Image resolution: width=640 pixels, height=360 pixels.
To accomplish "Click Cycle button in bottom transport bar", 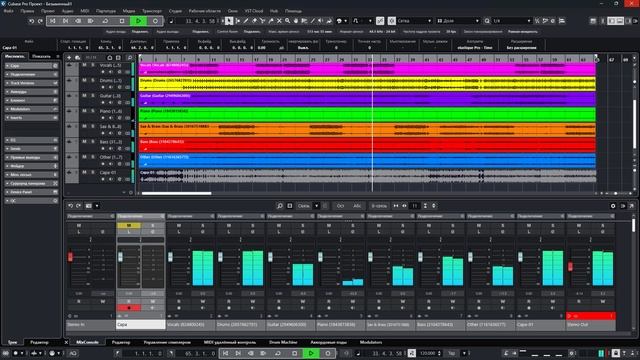I will pos(278,353).
